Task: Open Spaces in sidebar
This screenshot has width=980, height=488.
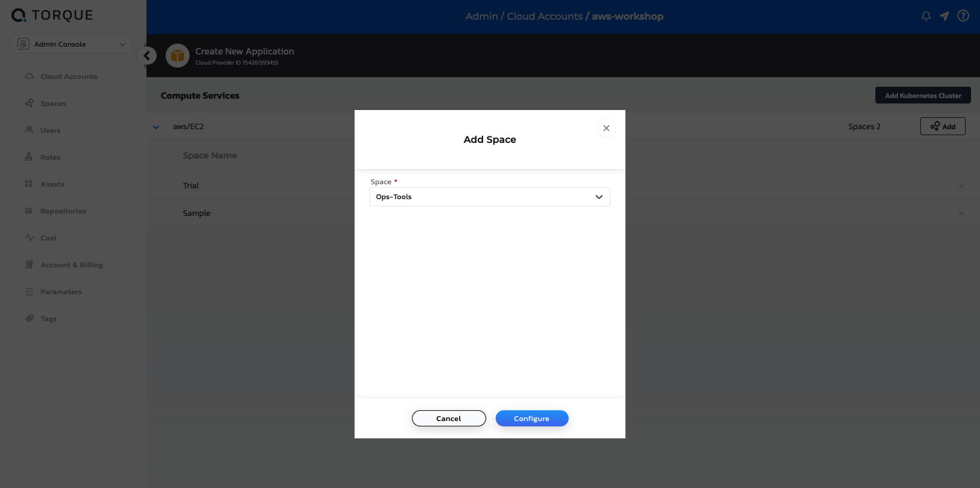Action: tap(46, 103)
